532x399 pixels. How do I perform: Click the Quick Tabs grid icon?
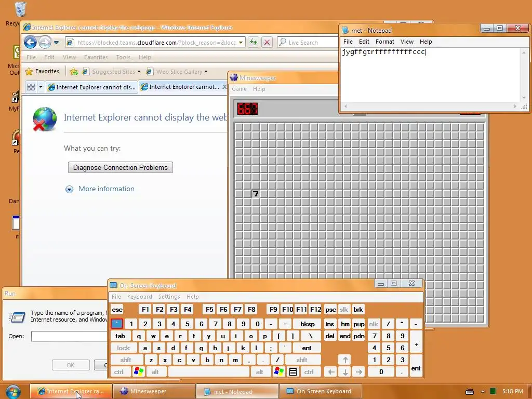31,87
